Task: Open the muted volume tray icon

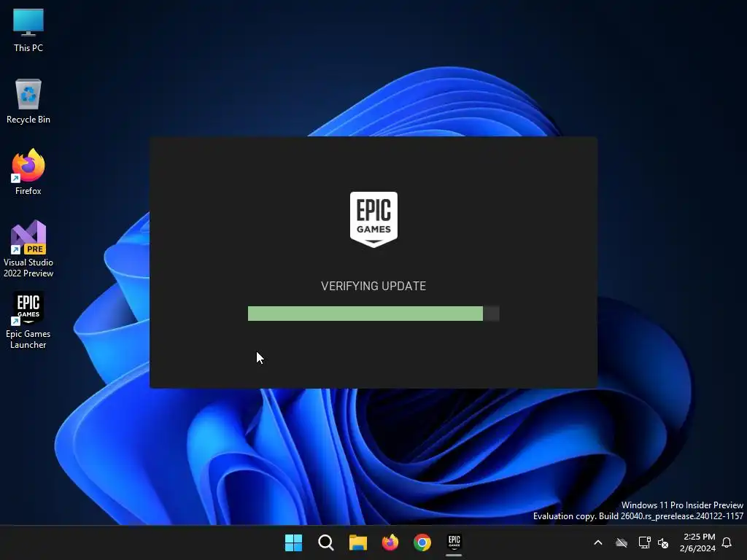Action: click(x=662, y=542)
